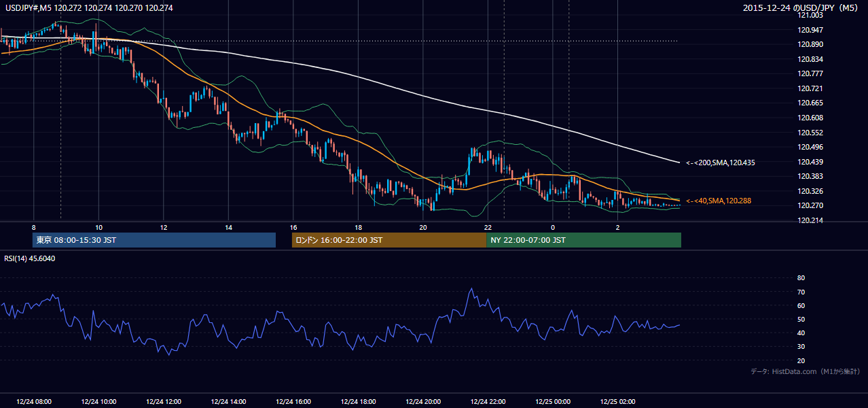
Task: Click RSI axis level 70
Action: pyautogui.click(x=801, y=292)
